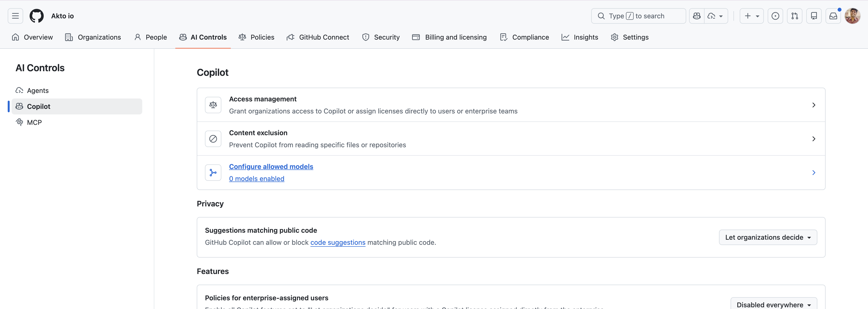Switch to the Billing and licensing tab

click(449, 37)
